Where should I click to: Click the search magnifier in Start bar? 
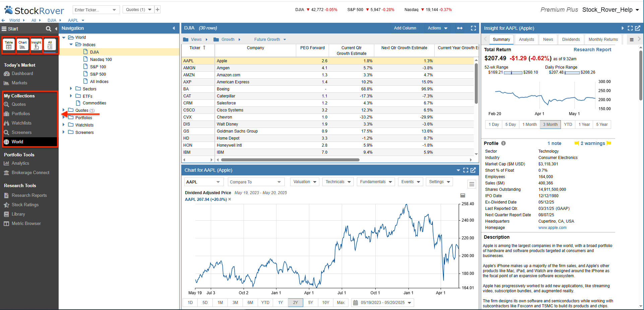[x=49, y=29]
